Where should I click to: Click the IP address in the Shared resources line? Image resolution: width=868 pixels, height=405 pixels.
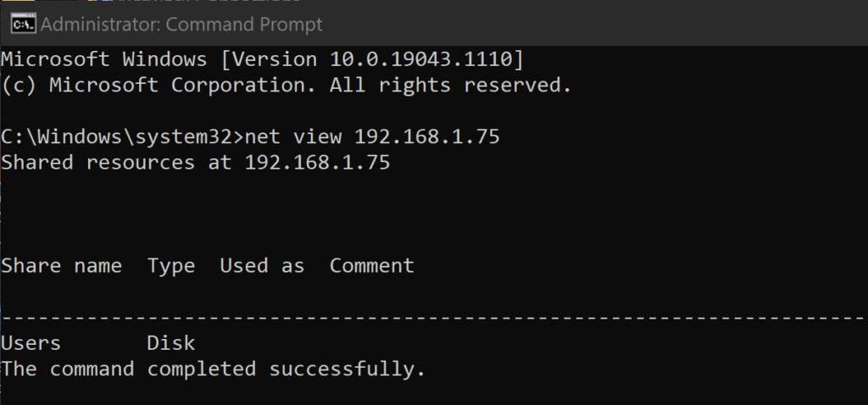pyautogui.click(x=317, y=162)
